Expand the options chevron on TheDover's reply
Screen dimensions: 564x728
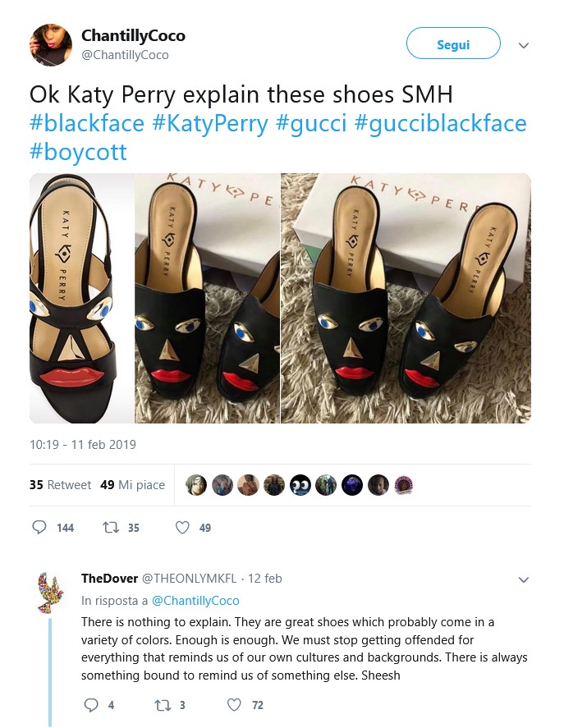click(524, 579)
